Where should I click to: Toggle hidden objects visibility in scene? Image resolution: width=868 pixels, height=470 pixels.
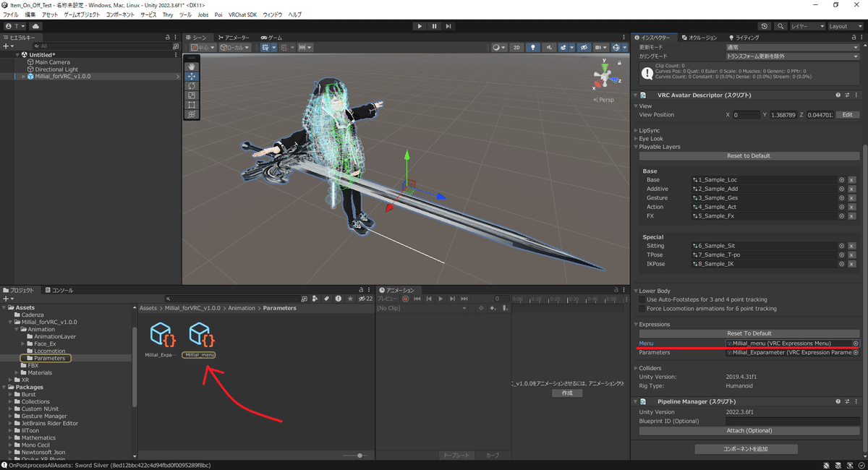click(582, 48)
